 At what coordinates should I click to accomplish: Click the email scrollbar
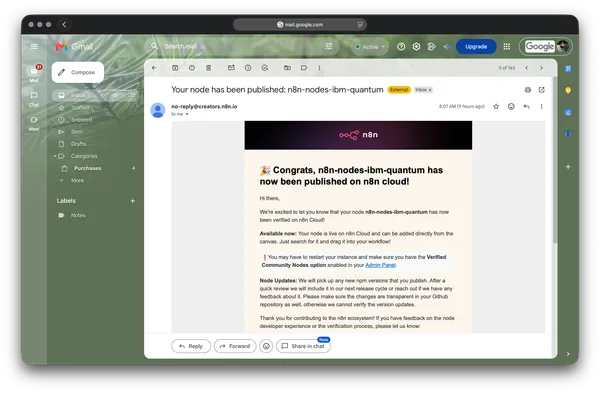(x=555, y=161)
